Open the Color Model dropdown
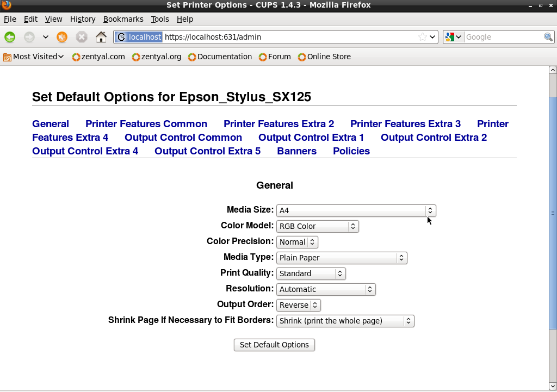The width and height of the screenshot is (557, 392). tap(318, 226)
